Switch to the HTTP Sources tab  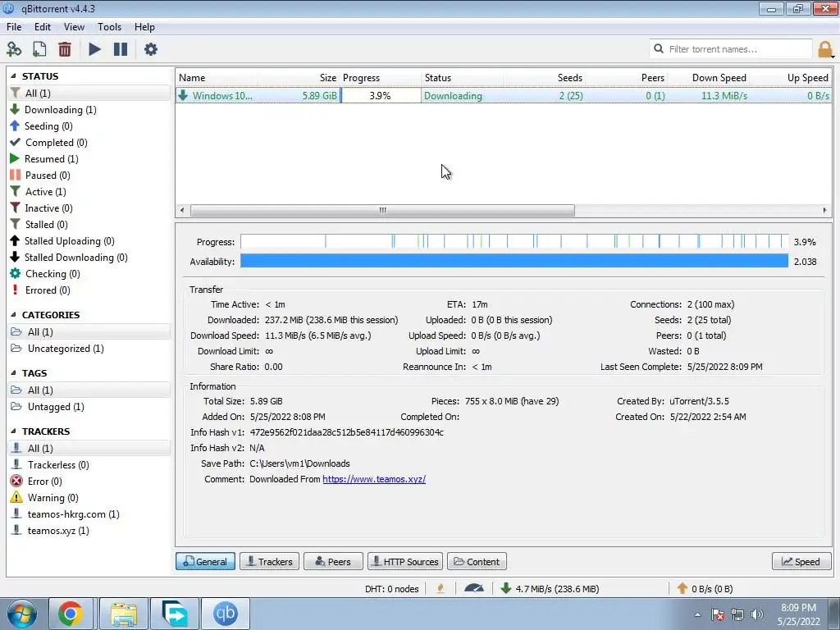tap(405, 561)
